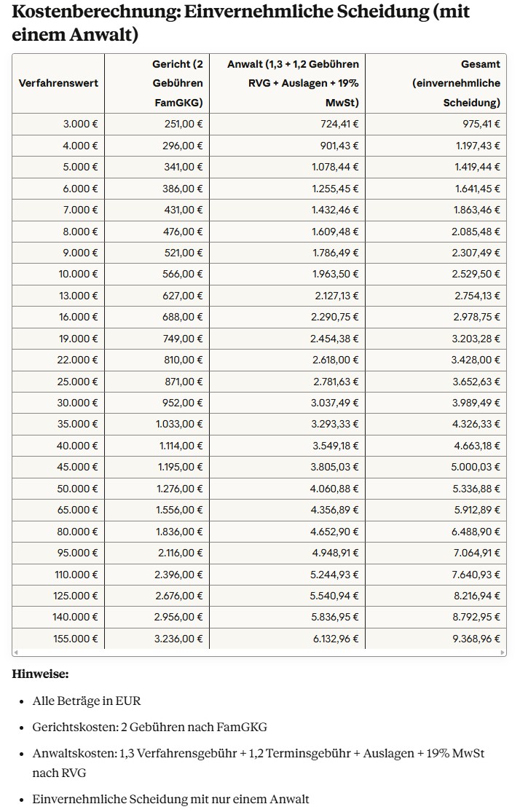Click the 5.000,03 € total cell
This screenshot has height=812, width=520.
click(x=476, y=467)
